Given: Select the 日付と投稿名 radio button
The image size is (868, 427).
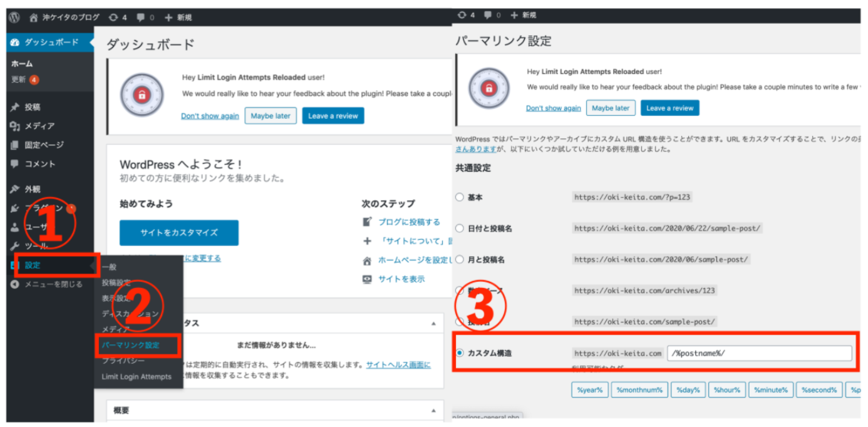Looking at the screenshot, I should point(460,228).
